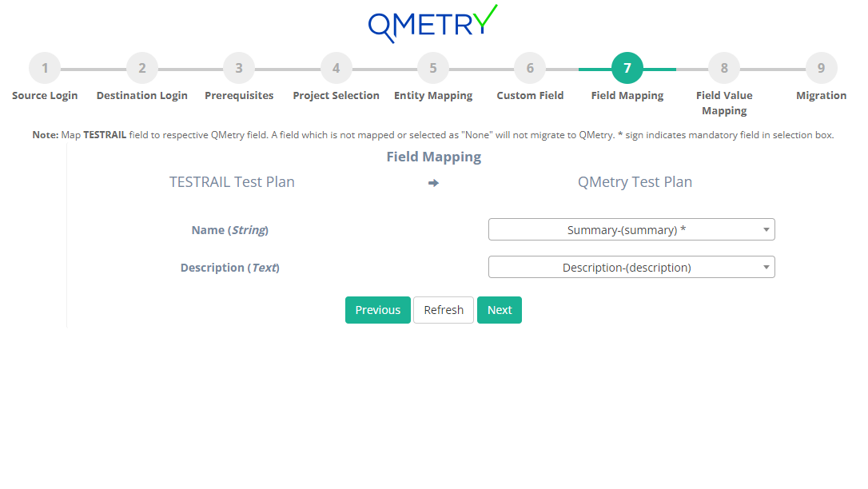Click the Migration step label
The image size is (868, 489).
[822, 95]
